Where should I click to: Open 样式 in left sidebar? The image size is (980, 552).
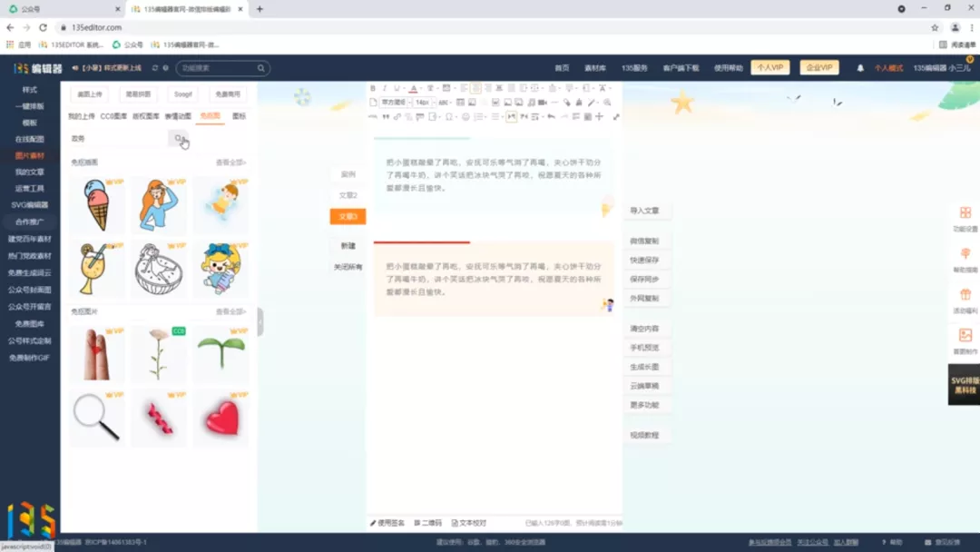(29, 90)
